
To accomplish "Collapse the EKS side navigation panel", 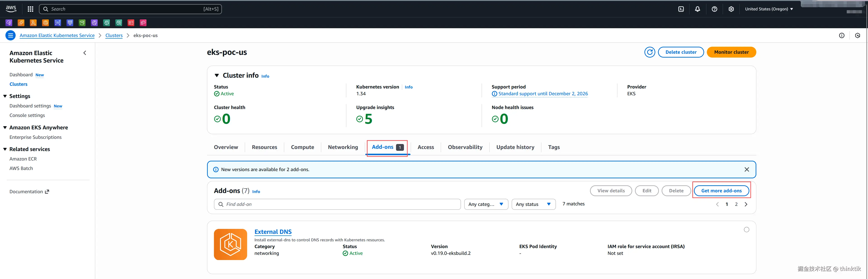I will (85, 53).
